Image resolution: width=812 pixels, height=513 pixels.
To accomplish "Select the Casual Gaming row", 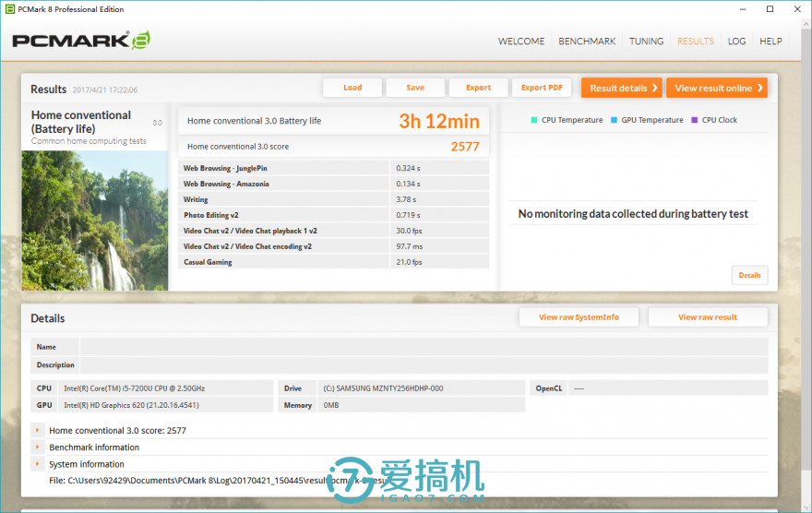I will pyautogui.click(x=333, y=262).
